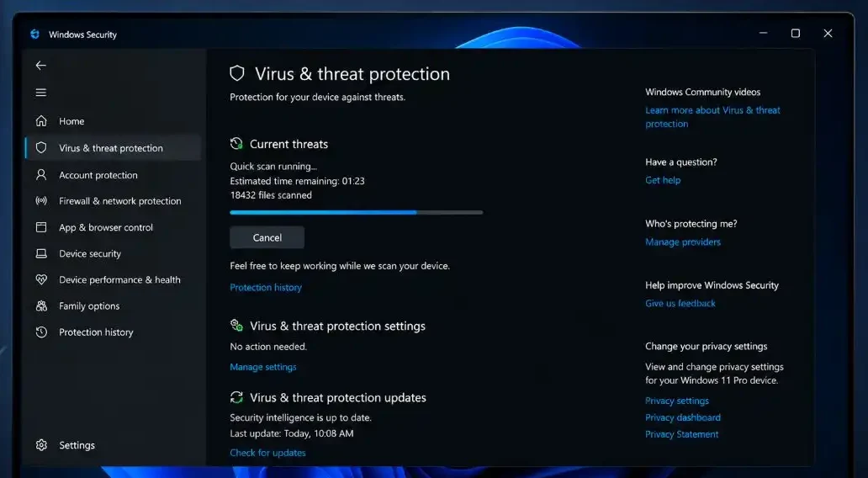Navigate to Device security
The width and height of the screenshot is (868, 478).
(114, 253)
